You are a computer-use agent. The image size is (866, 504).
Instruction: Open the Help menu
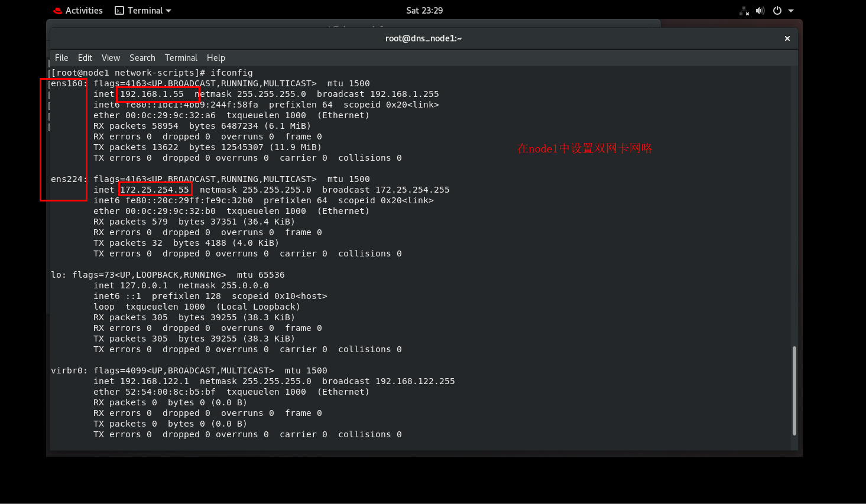(x=216, y=58)
